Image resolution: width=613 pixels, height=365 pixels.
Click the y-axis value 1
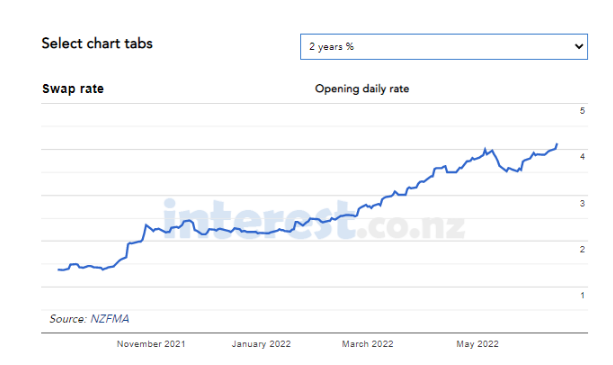click(583, 295)
